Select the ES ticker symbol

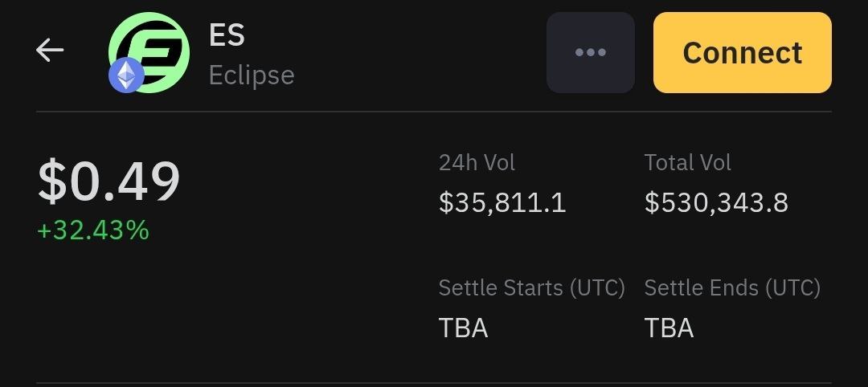tap(227, 35)
